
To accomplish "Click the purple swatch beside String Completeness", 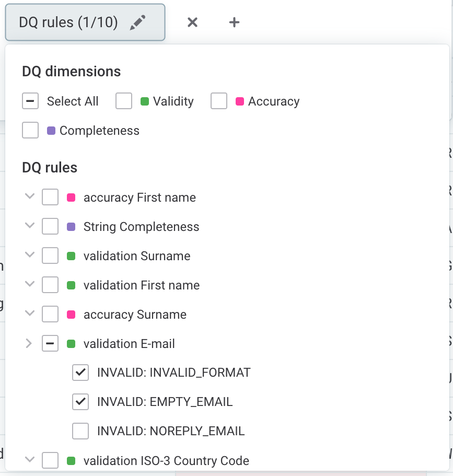I will [72, 227].
